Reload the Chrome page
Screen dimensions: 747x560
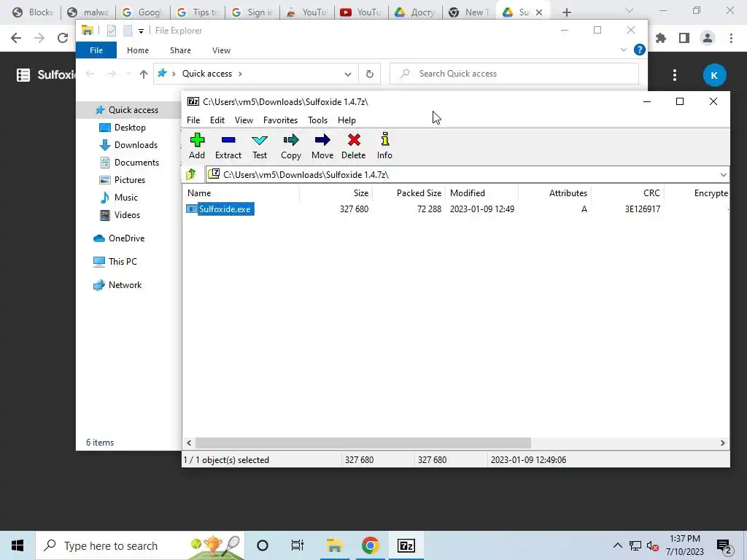pos(63,38)
